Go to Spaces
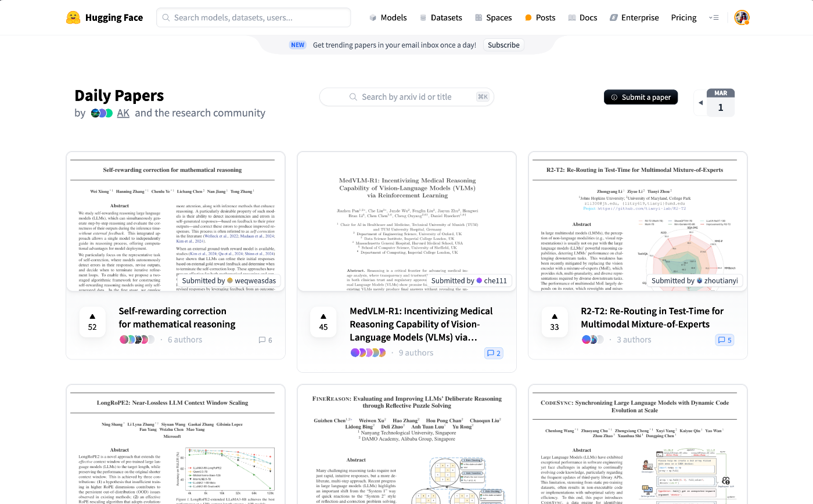The height and width of the screenshot is (504, 813). point(493,17)
